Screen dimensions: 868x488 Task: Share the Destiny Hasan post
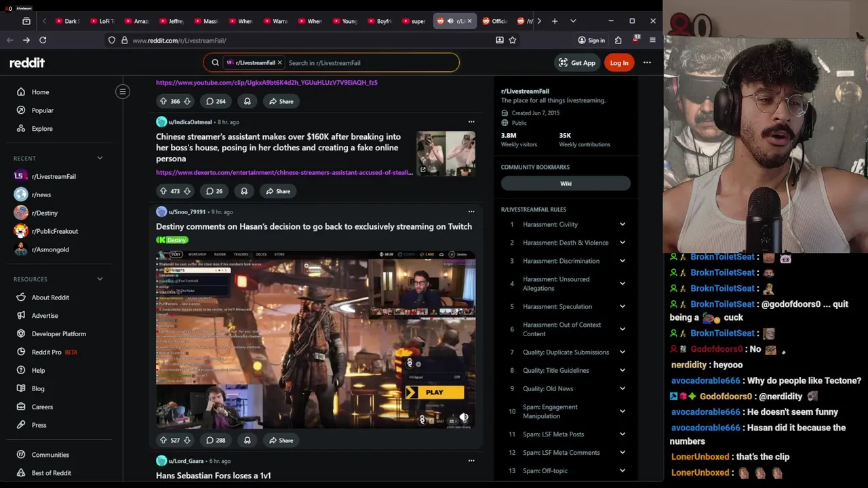coord(281,440)
